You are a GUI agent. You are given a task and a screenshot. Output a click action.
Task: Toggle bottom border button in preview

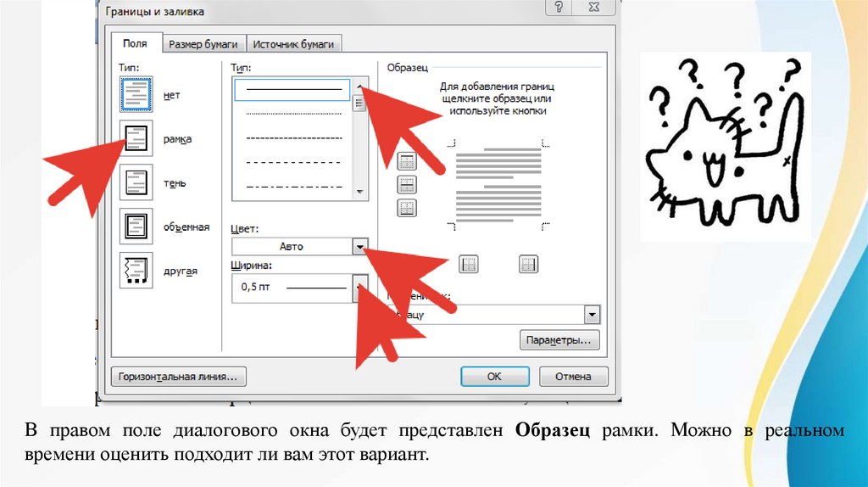pos(407,208)
